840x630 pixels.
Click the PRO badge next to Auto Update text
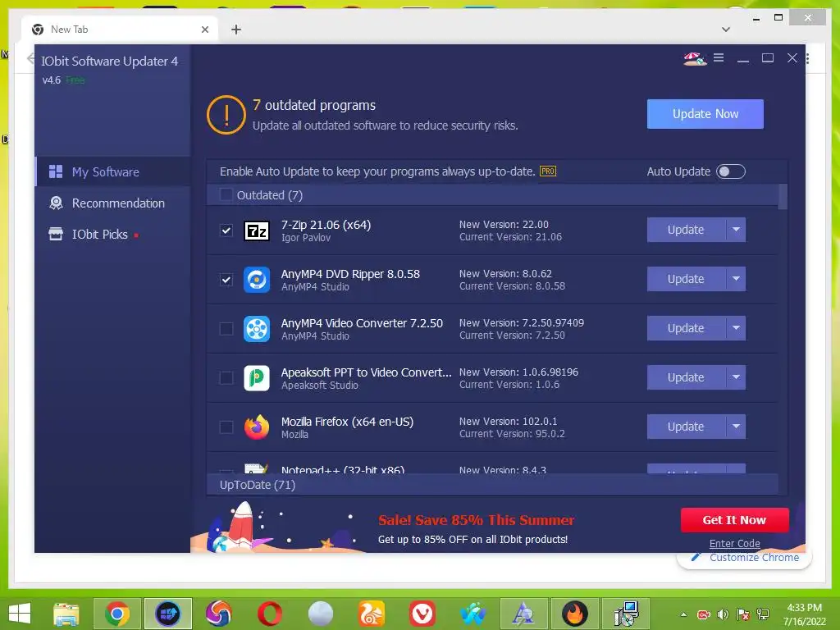click(547, 171)
